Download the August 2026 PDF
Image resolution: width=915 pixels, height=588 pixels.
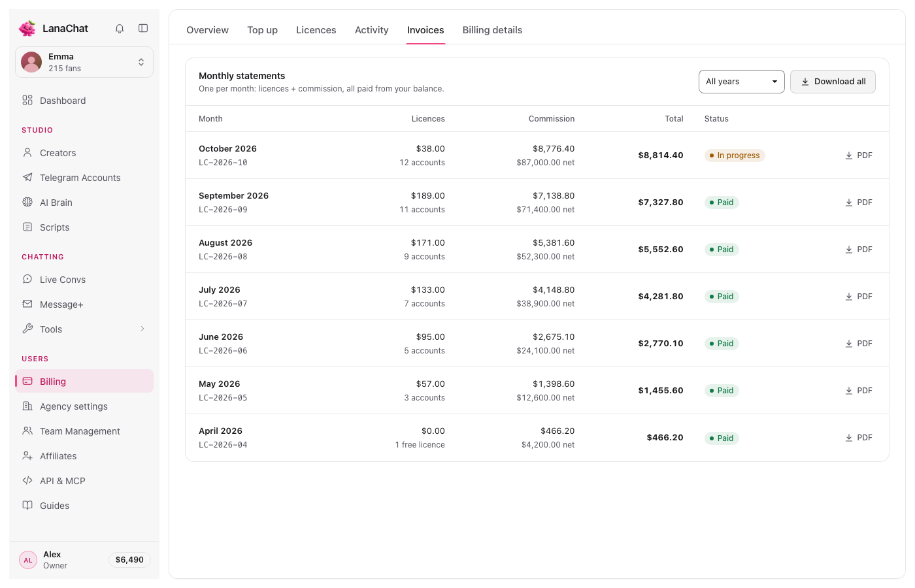(859, 250)
